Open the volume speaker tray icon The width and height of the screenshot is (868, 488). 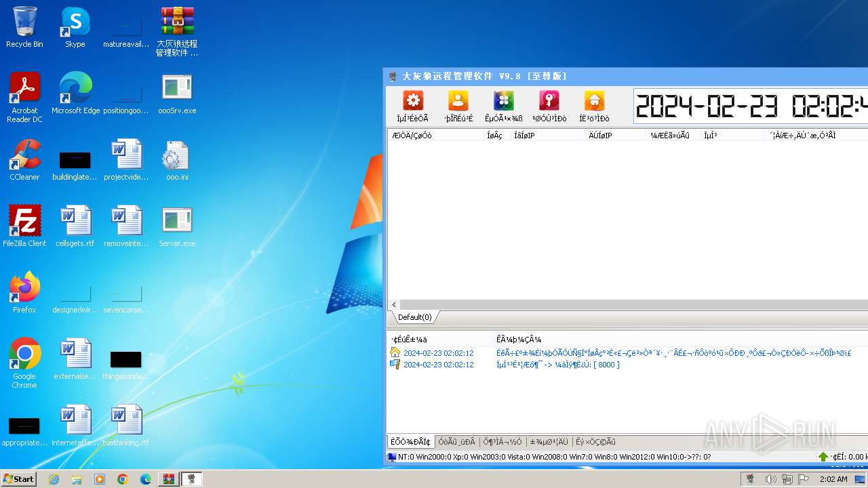tap(770, 479)
